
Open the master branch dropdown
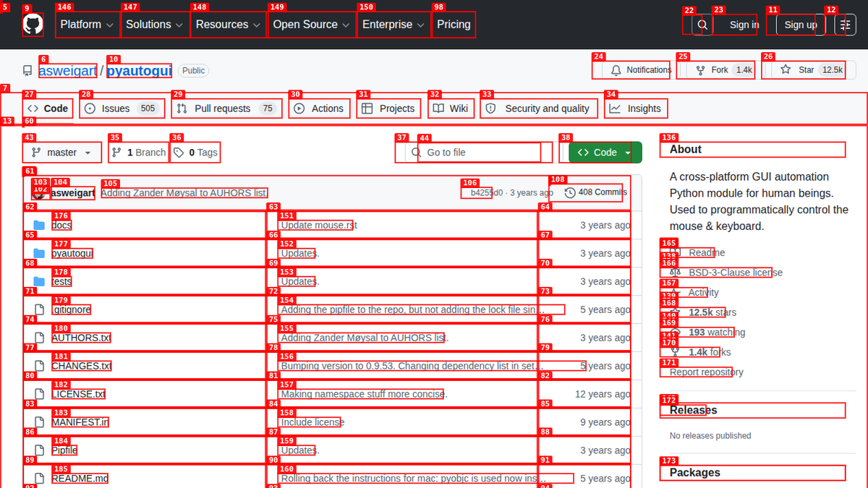coord(61,153)
